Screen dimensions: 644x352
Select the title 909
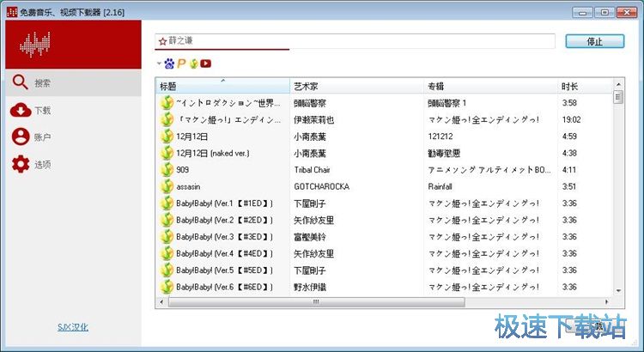tap(182, 170)
